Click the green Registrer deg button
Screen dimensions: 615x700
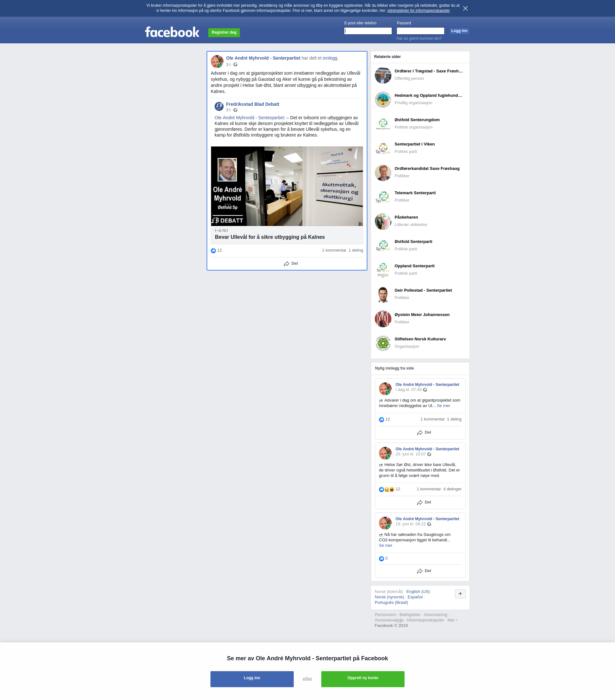(224, 33)
